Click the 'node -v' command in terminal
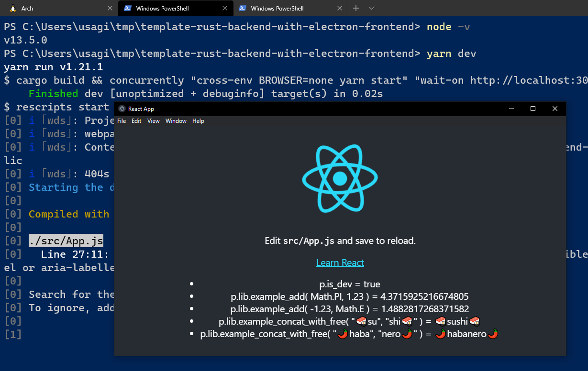This screenshot has width=588, height=371. [449, 27]
